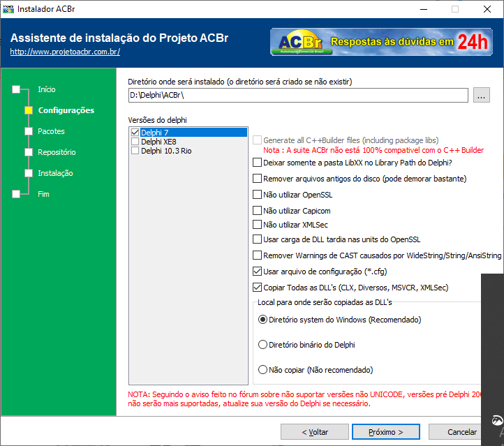Open directory browse button with ellipsis
Screen dimensions: 504x446
point(481,95)
